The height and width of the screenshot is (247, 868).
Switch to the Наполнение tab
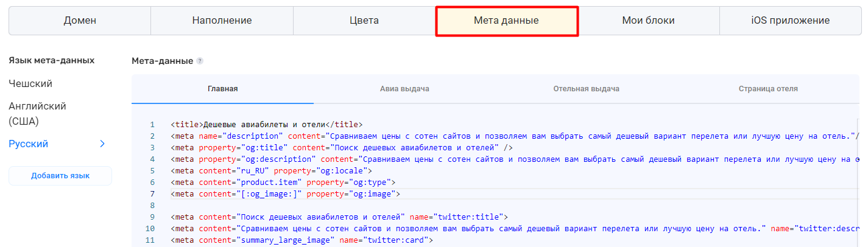pos(222,21)
